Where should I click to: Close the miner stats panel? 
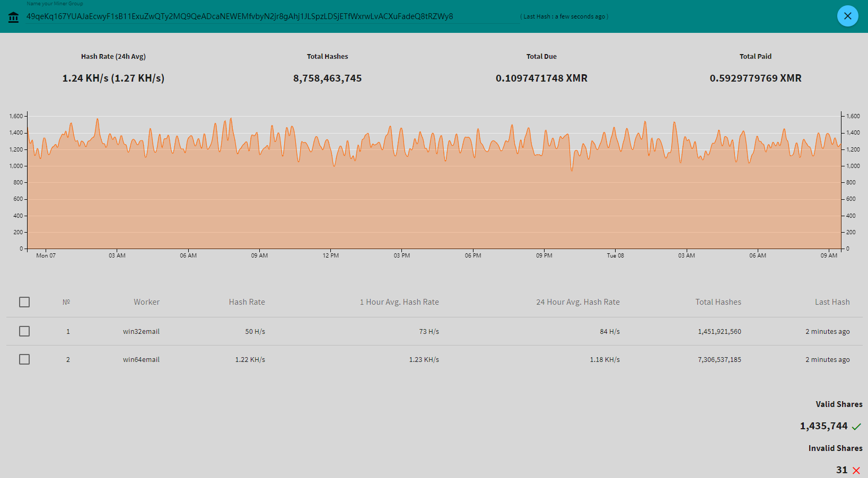click(x=847, y=16)
